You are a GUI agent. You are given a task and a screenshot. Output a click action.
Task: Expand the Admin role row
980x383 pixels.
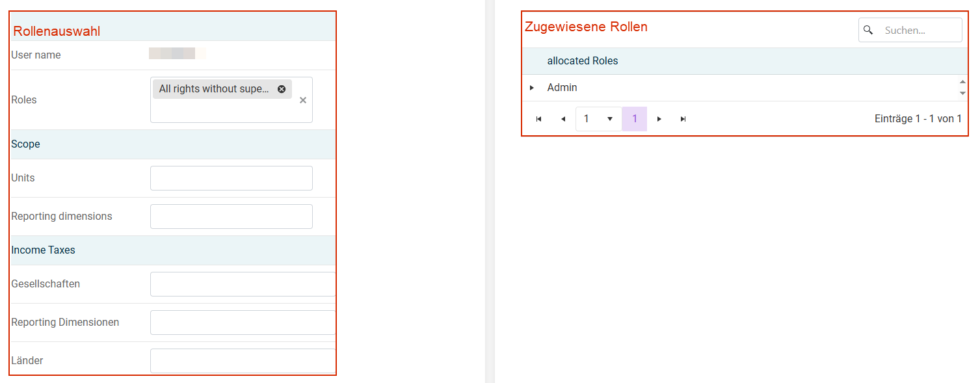532,88
